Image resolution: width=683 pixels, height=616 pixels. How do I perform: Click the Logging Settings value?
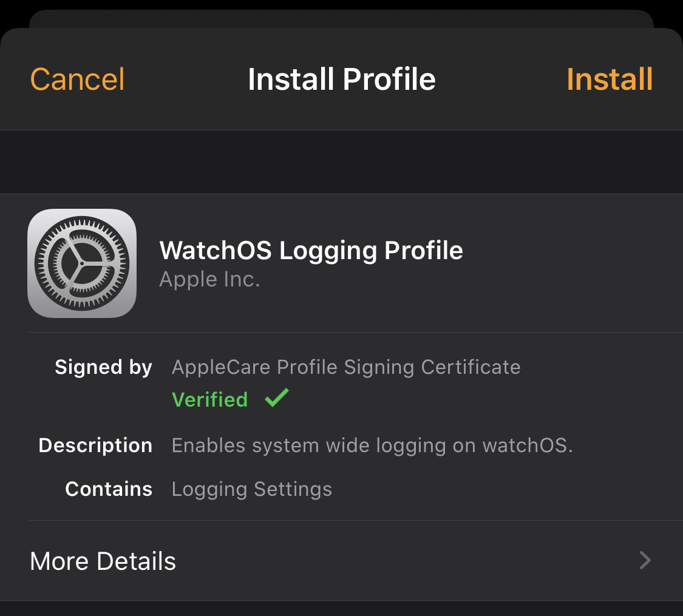[x=252, y=489]
